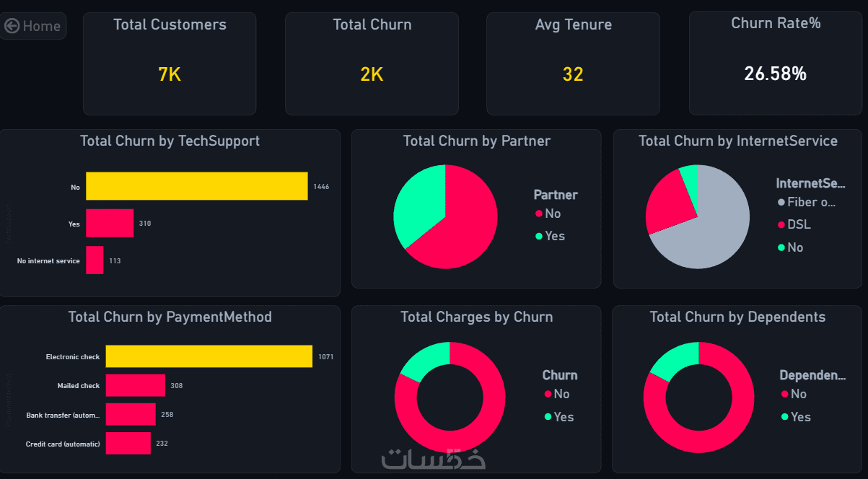Click the DSL legend entry
This screenshot has width=868, height=479.
pos(798,224)
